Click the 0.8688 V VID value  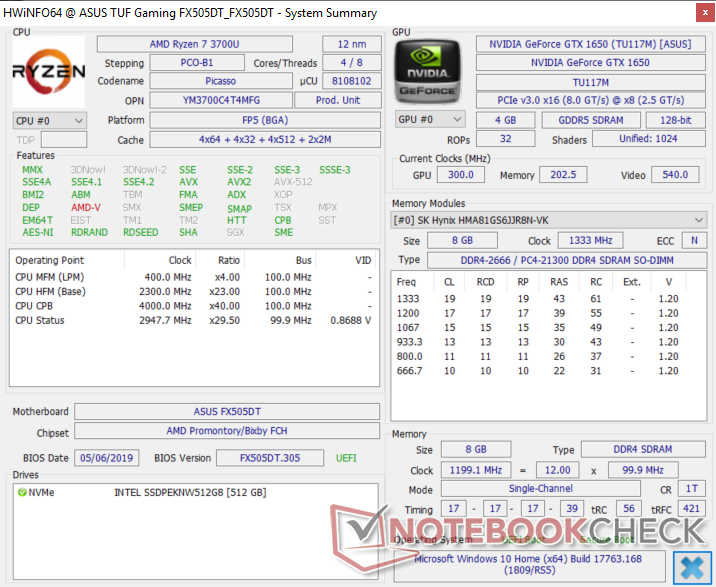pos(351,320)
